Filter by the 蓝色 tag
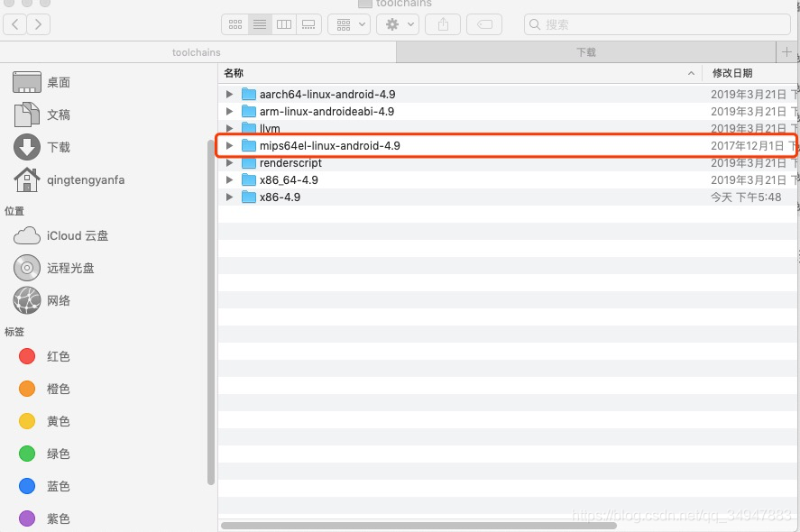The image size is (800, 532). coord(44,486)
